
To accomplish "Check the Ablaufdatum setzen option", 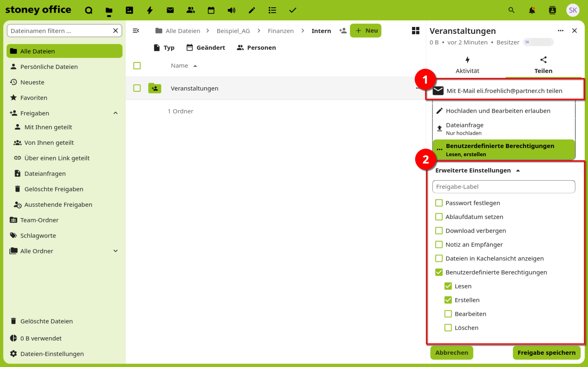I will click(439, 217).
